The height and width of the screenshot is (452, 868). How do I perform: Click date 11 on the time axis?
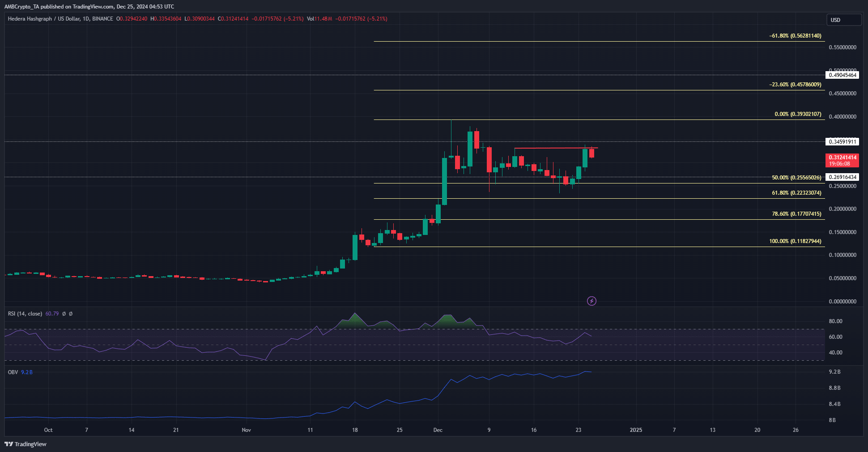point(310,430)
